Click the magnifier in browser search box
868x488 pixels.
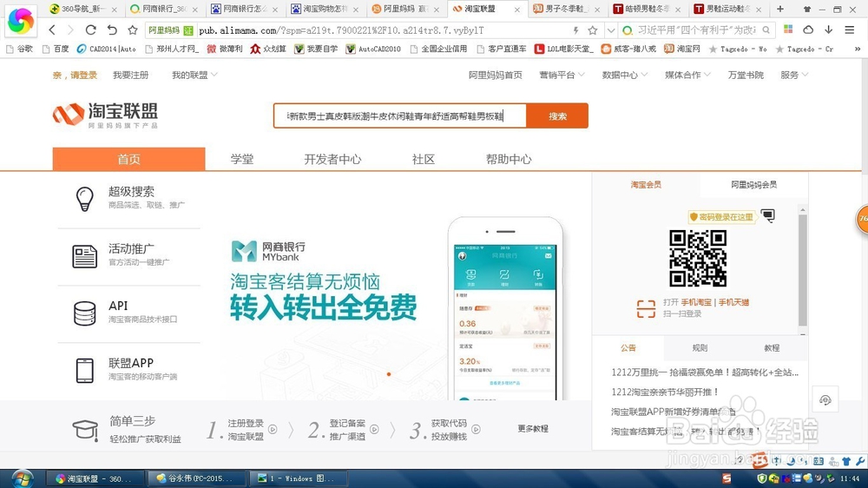tap(766, 30)
